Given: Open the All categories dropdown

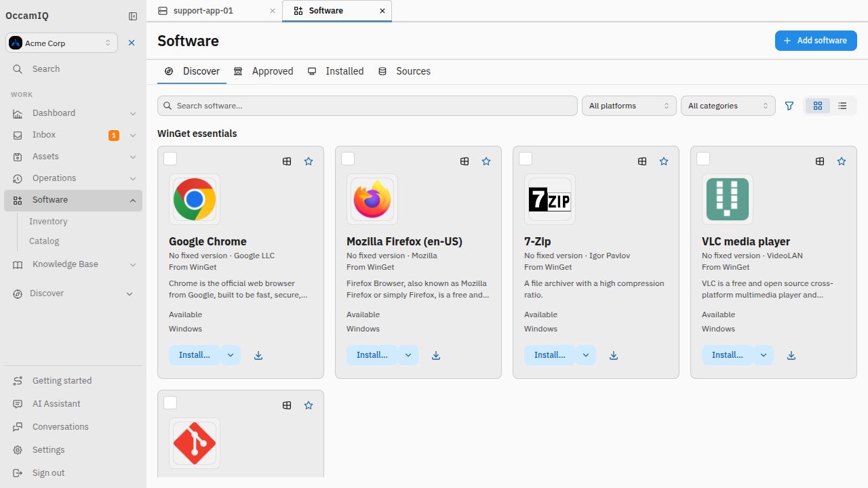Looking at the screenshot, I should pos(728,106).
